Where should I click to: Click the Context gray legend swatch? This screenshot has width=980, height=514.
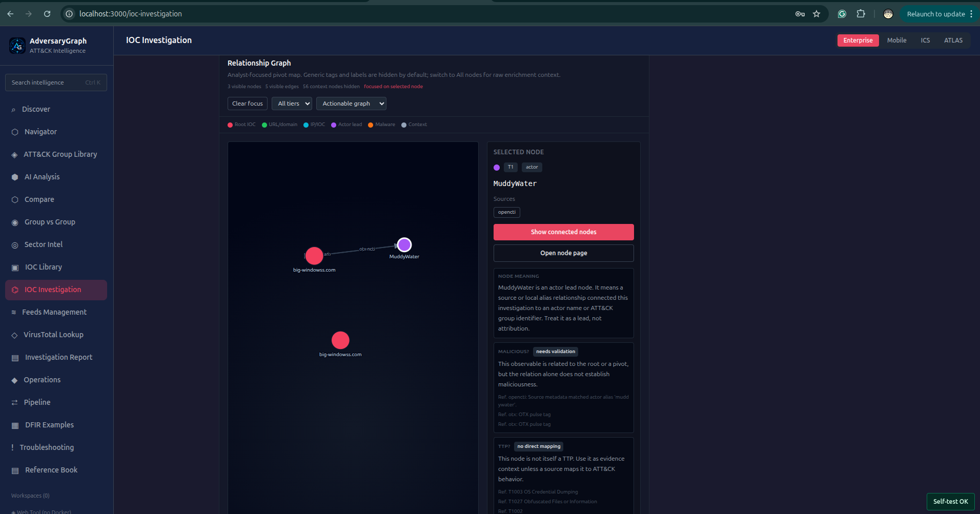pos(404,125)
